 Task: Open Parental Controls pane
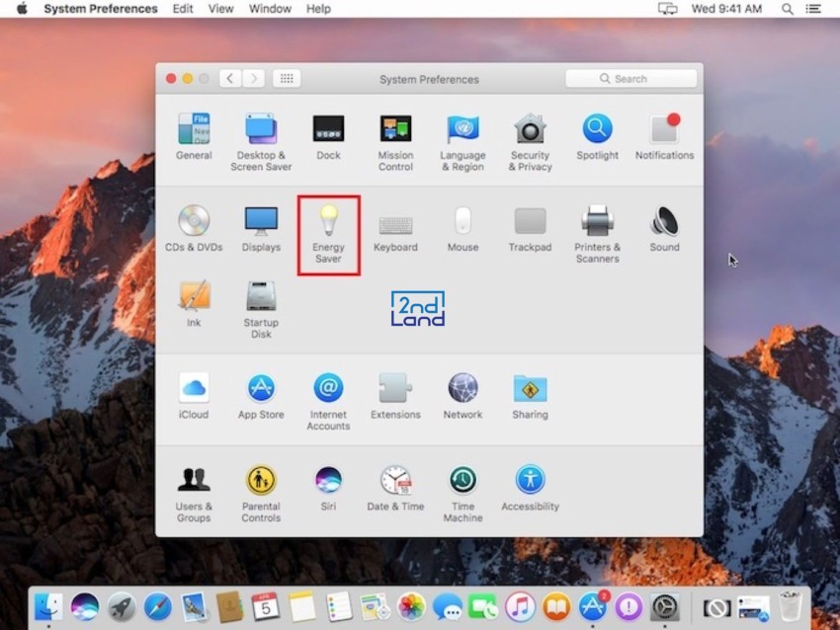click(261, 494)
